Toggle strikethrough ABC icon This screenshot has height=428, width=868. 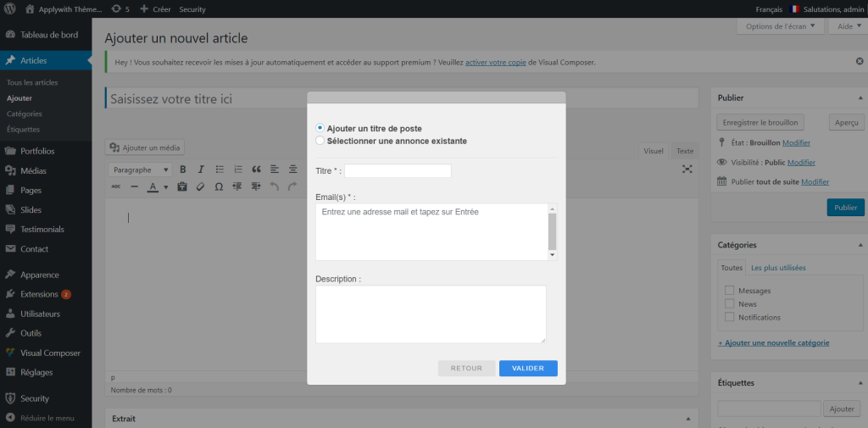(x=115, y=186)
